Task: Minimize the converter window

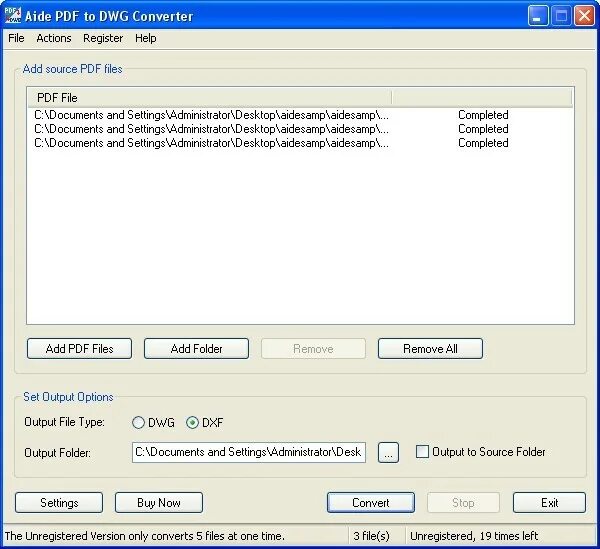Action: point(538,16)
